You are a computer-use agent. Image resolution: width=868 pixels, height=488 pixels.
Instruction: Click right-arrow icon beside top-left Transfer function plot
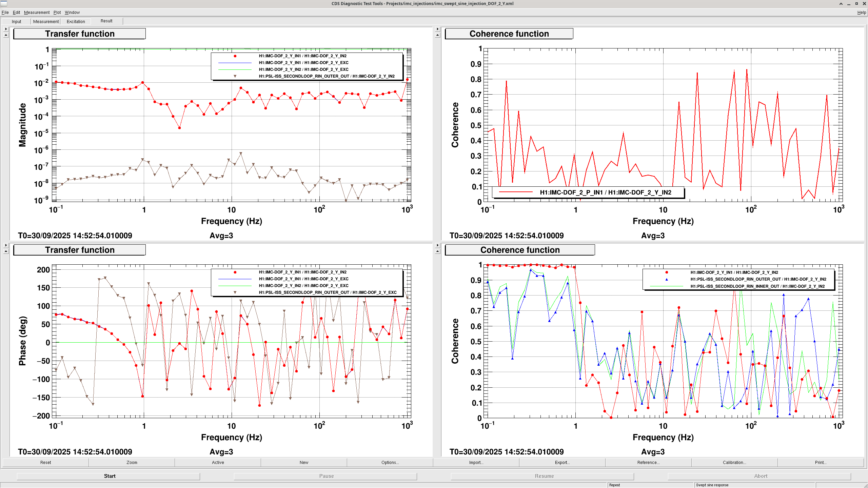(x=6, y=29)
